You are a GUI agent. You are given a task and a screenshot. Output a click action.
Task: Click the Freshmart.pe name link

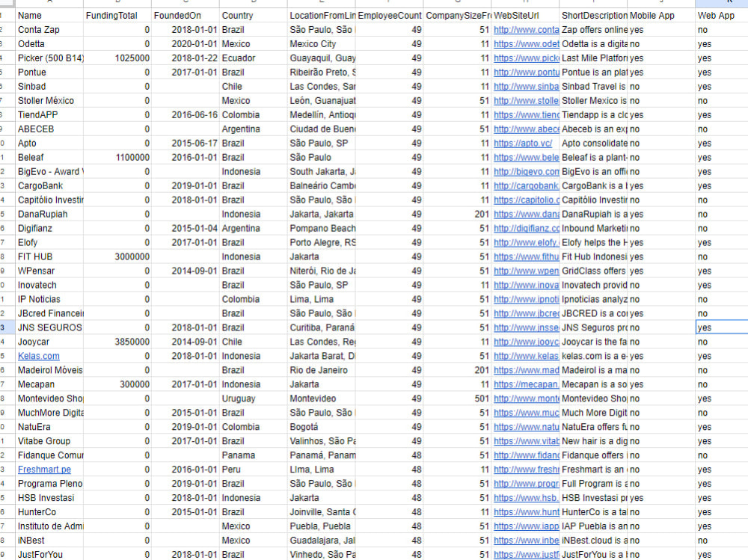(x=44, y=470)
